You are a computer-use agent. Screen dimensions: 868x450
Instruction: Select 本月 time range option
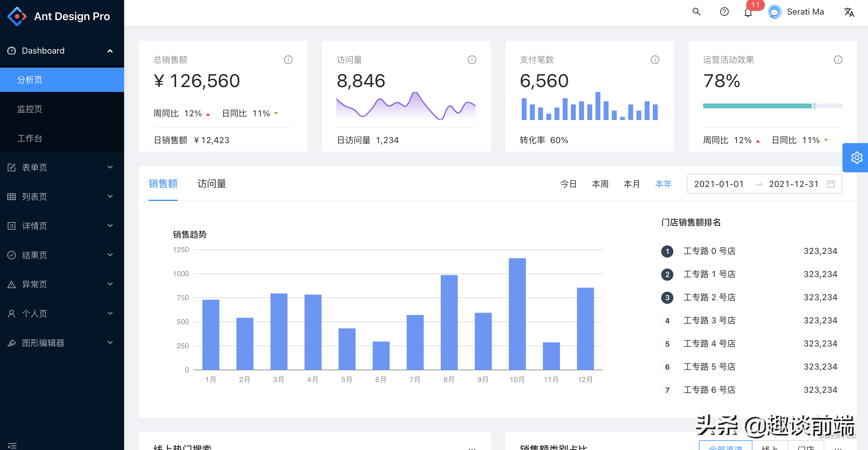point(631,184)
